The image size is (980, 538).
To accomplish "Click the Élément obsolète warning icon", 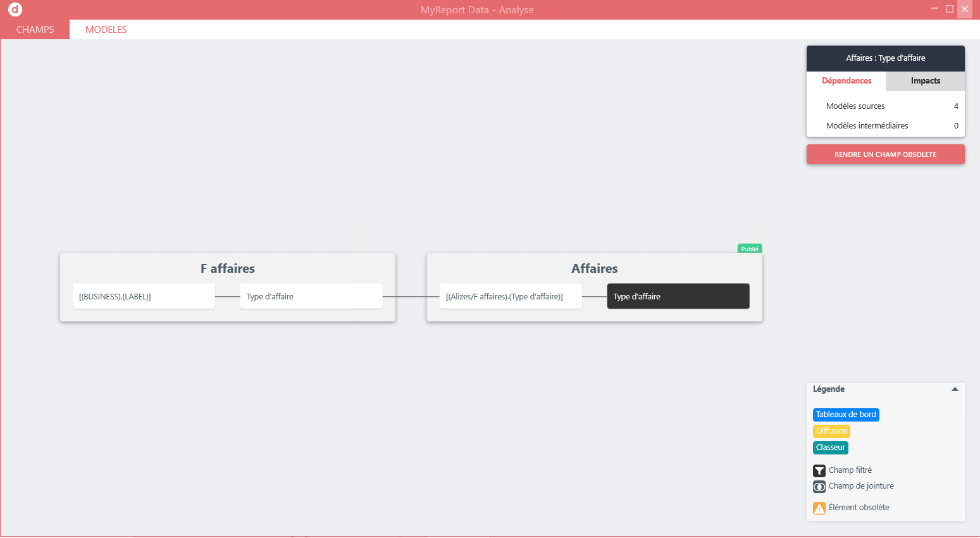I will (x=819, y=508).
